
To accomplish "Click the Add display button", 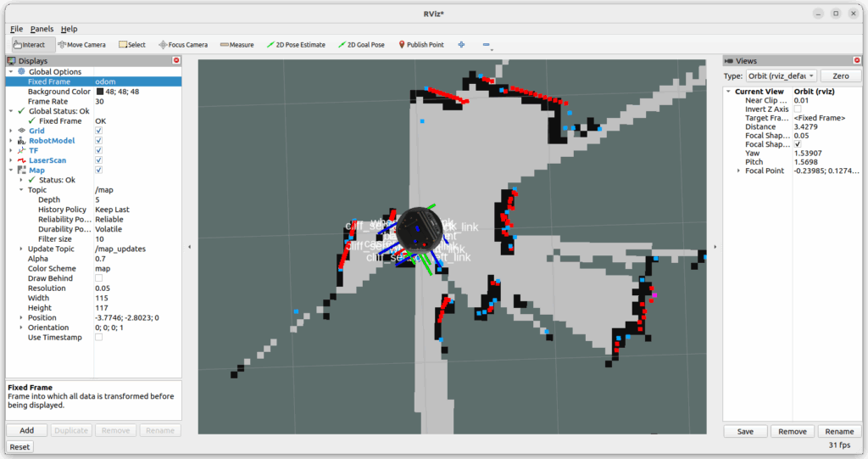I will [27, 430].
